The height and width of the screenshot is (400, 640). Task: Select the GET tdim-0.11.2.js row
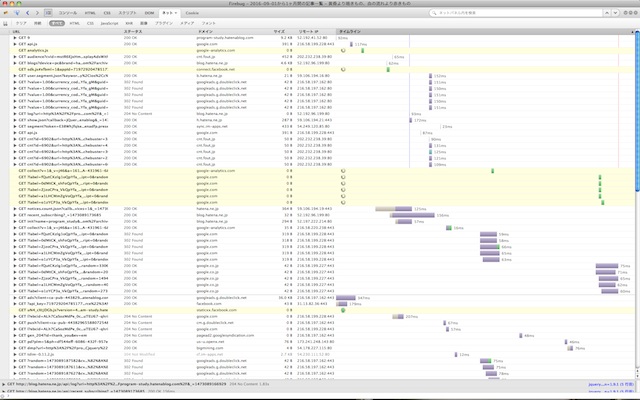322,354
